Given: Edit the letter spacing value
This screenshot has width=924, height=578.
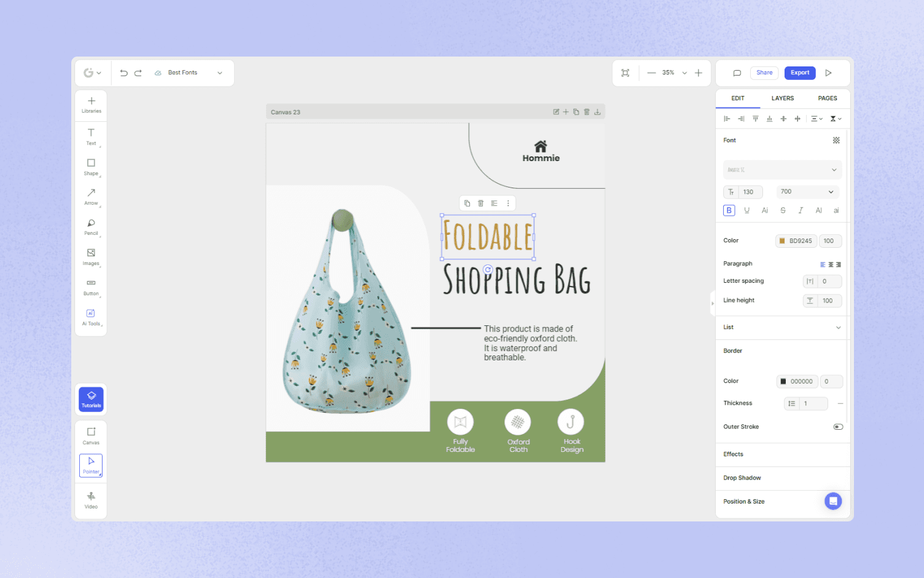Looking at the screenshot, I should (x=822, y=281).
